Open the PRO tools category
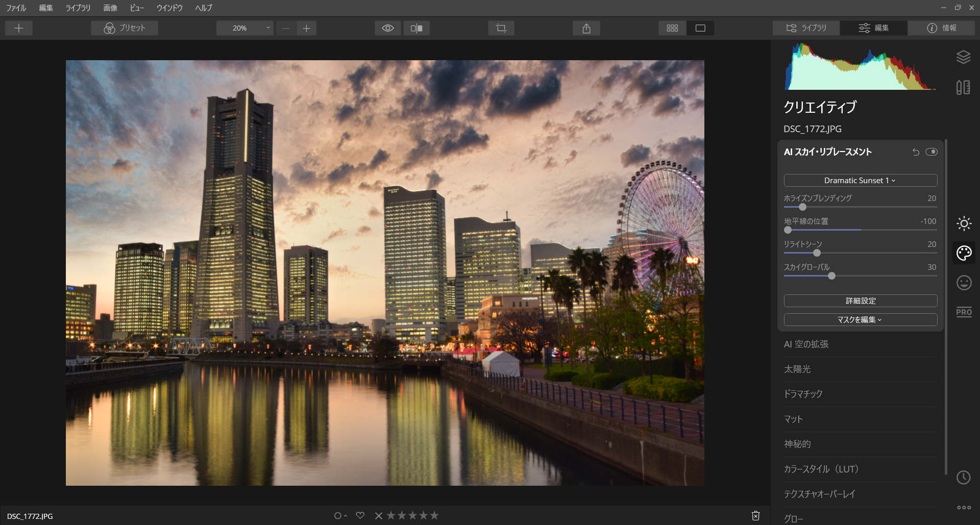The height and width of the screenshot is (525, 980). [x=964, y=312]
